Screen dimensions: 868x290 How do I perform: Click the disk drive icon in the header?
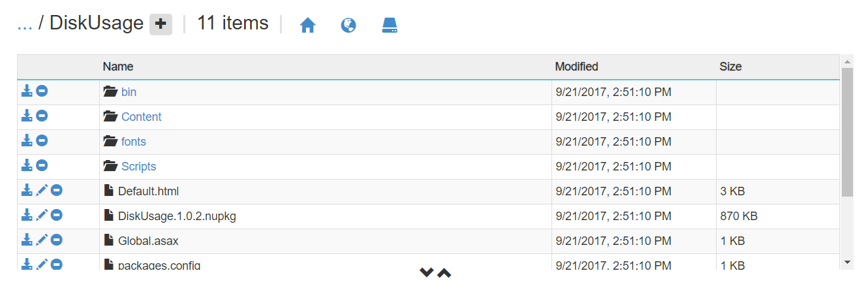coord(390,25)
